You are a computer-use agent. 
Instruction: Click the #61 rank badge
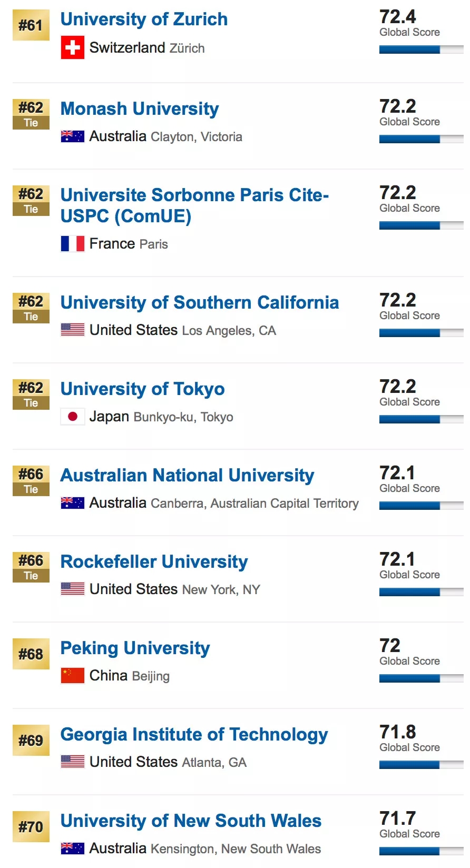(x=31, y=25)
